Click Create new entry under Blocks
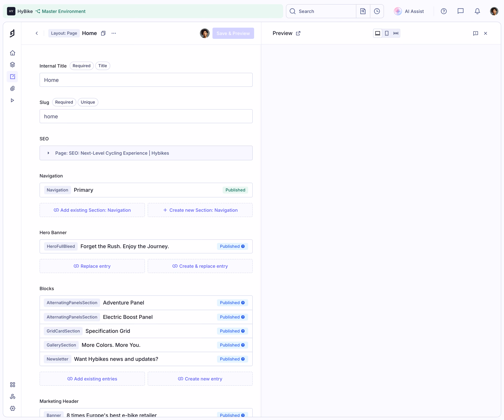504x420 pixels. click(x=200, y=379)
